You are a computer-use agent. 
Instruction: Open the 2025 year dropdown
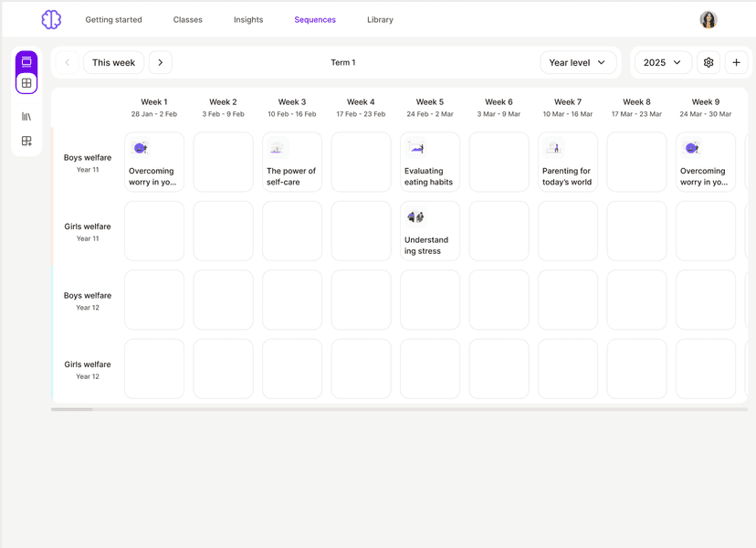tap(660, 62)
